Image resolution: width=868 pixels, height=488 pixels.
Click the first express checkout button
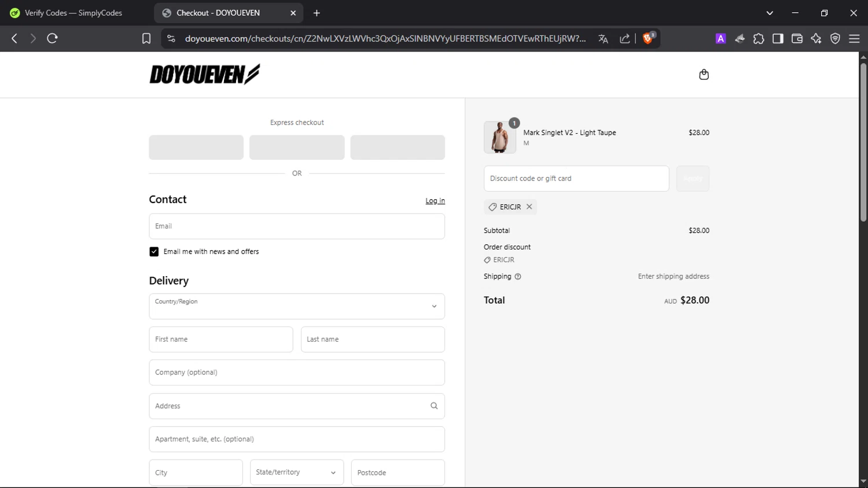pos(196,147)
